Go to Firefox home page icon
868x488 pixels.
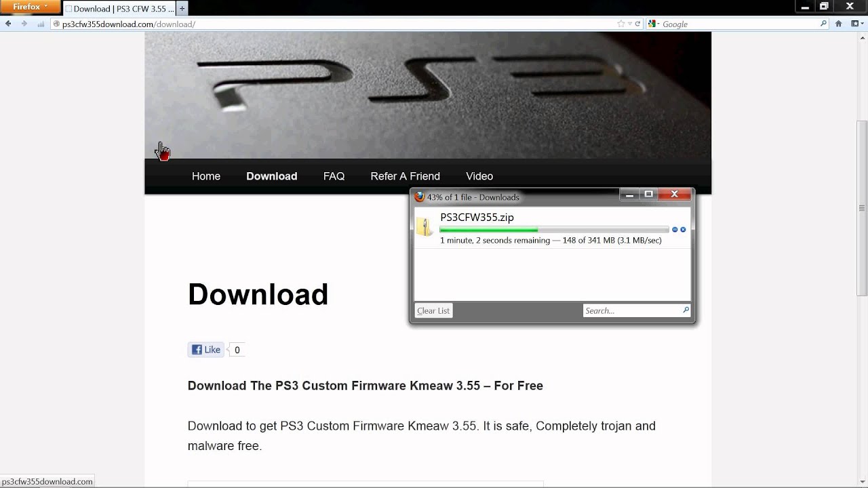[839, 24]
